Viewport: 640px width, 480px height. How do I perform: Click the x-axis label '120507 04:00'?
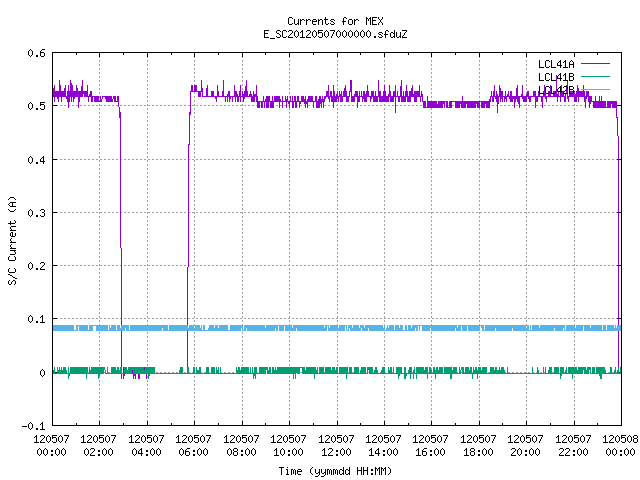[147, 445]
